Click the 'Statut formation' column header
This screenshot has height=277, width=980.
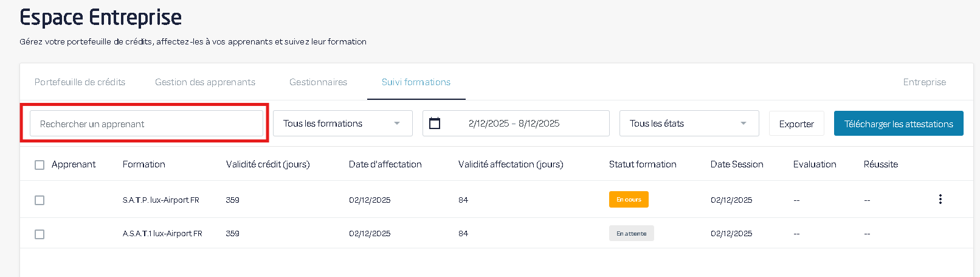coord(642,164)
